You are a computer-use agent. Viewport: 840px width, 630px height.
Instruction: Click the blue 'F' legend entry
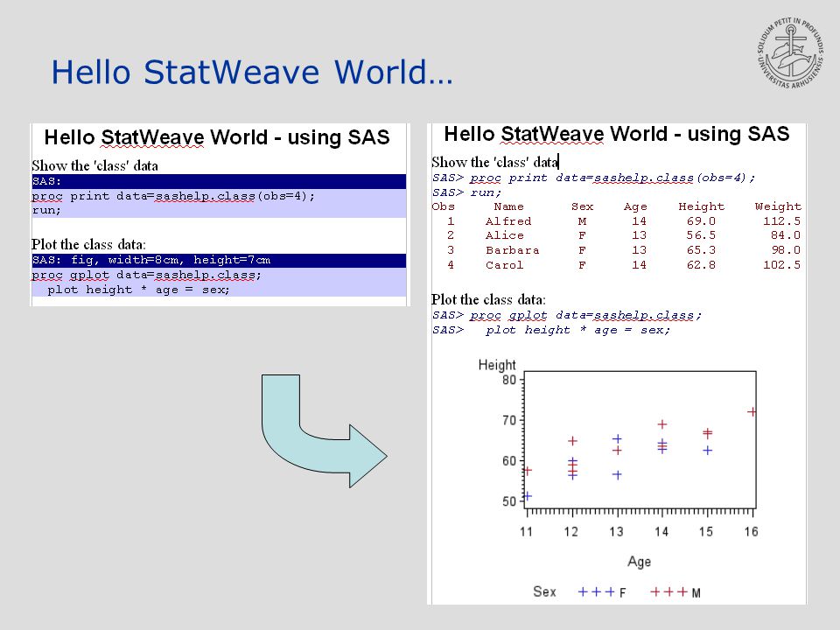pyautogui.click(x=602, y=592)
